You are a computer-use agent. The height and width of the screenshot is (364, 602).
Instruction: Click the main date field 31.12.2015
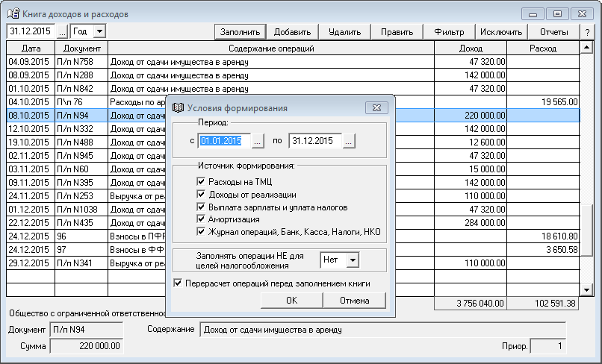click(31, 31)
